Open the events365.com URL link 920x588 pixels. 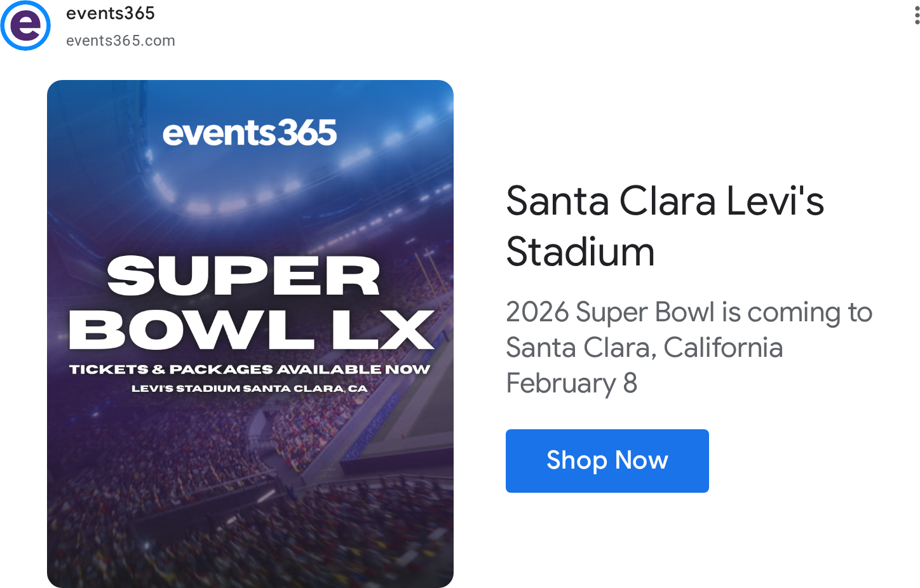tap(121, 41)
